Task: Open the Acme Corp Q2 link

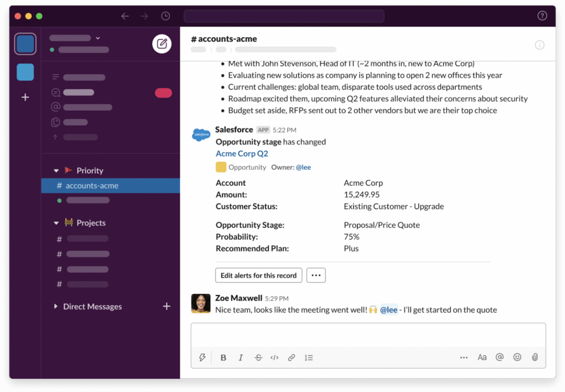Action: coord(242,154)
